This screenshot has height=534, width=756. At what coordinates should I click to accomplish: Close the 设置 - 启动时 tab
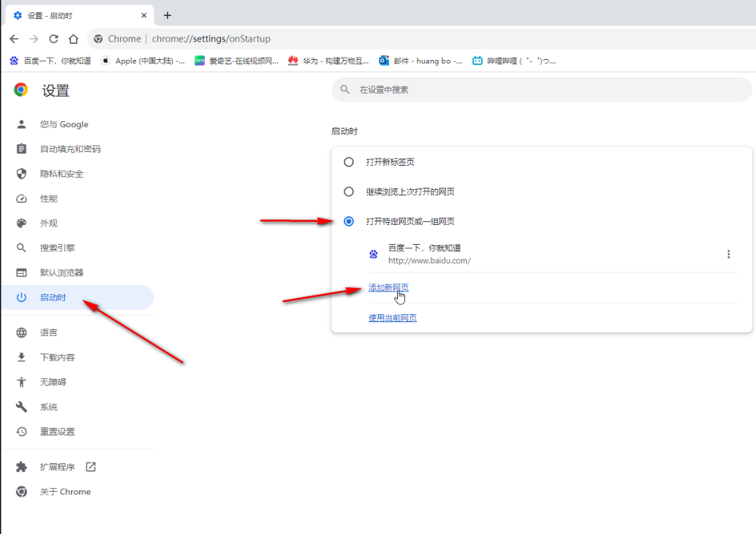point(144,15)
